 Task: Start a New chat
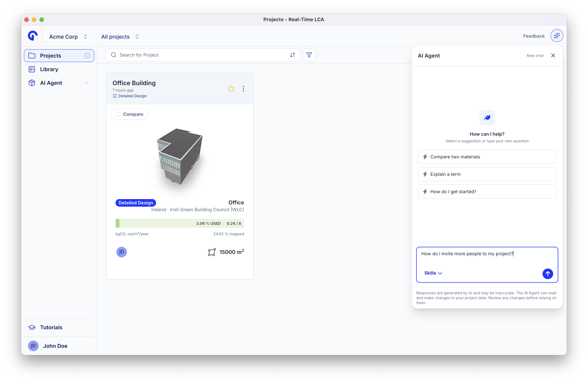tap(535, 56)
